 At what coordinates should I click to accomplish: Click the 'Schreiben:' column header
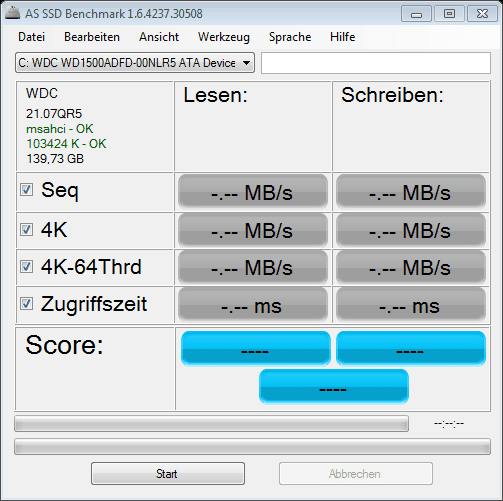coord(392,95)
